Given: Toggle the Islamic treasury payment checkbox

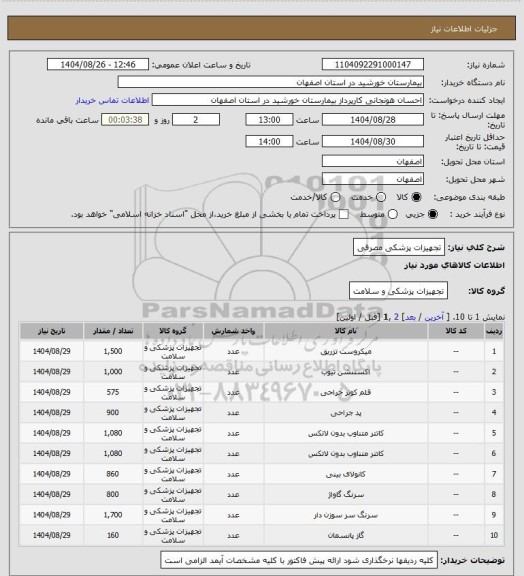Looking at the screenshot, I should click(344, 214).
